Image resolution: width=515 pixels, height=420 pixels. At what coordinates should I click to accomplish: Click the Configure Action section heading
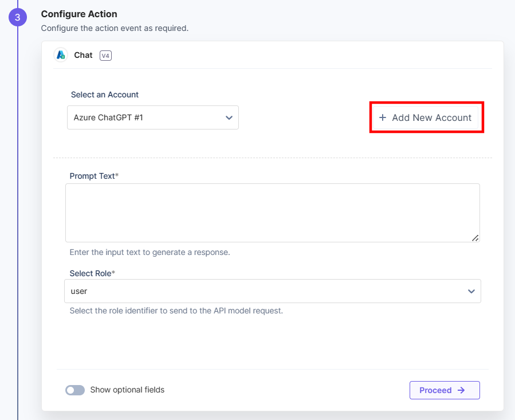(79, 14)
